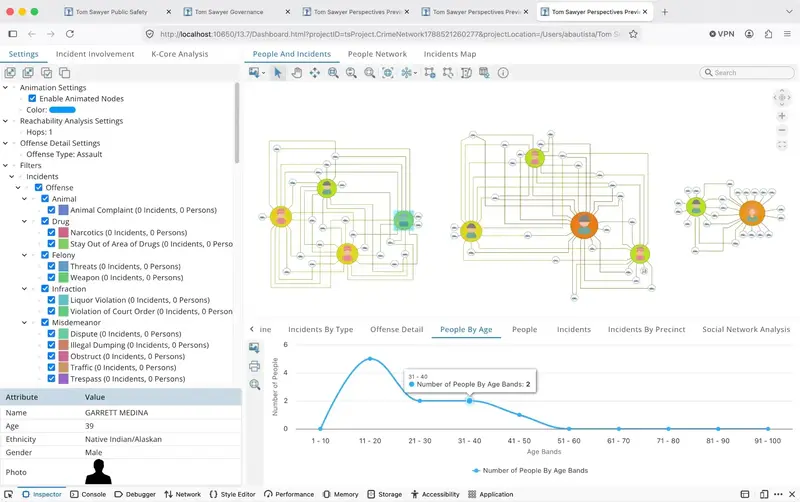Open the Offense Detail chart tab

[x=396, y=329]
